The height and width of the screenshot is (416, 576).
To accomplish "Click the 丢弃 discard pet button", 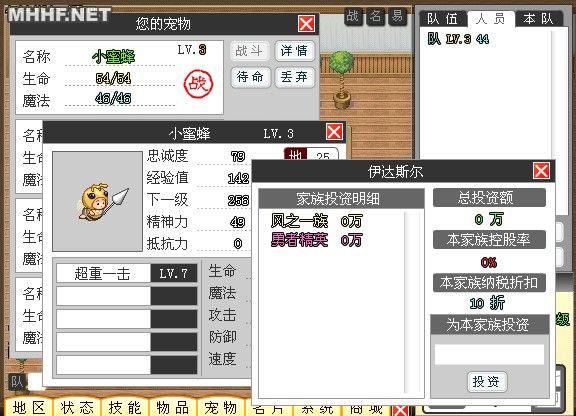I will pos(295,77).
